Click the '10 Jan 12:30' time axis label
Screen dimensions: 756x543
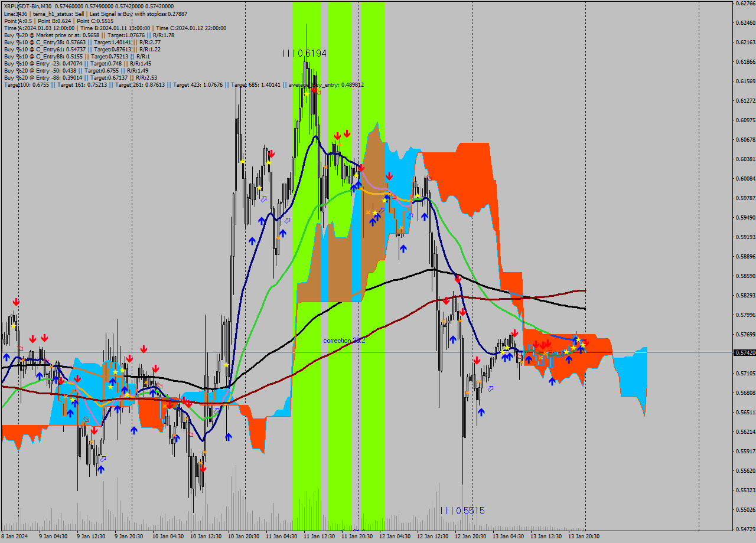tap(206, 537)
